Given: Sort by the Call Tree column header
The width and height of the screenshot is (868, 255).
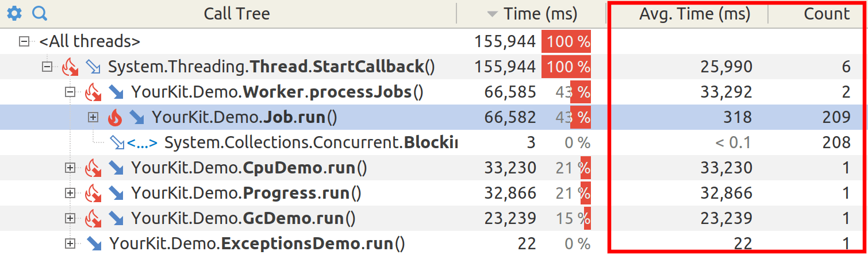Looking at the screenshot, I should [x=237, y=14].
